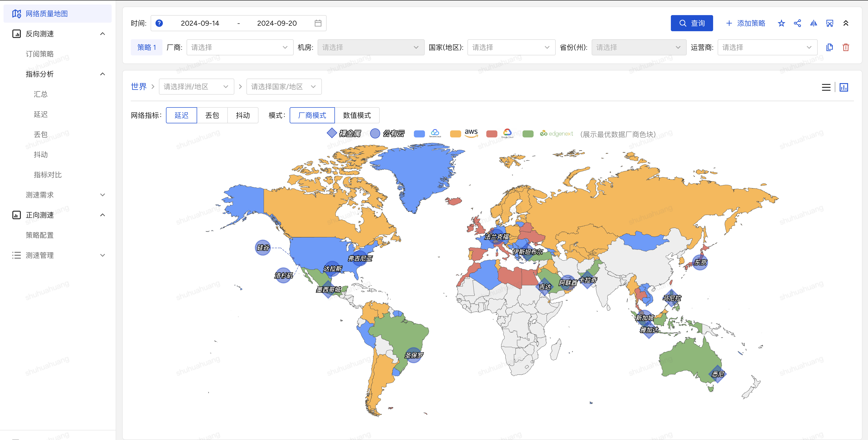Click the 测速管理 list icon

(17, 255)
